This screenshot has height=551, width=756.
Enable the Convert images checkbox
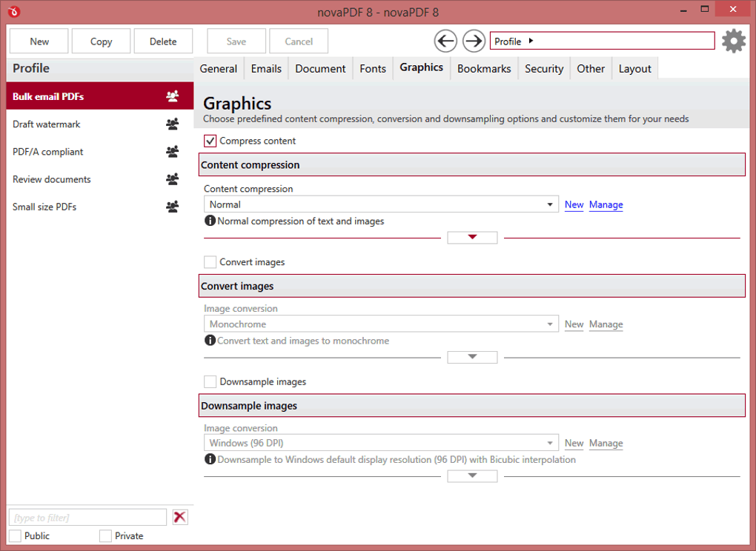[210, 262]
